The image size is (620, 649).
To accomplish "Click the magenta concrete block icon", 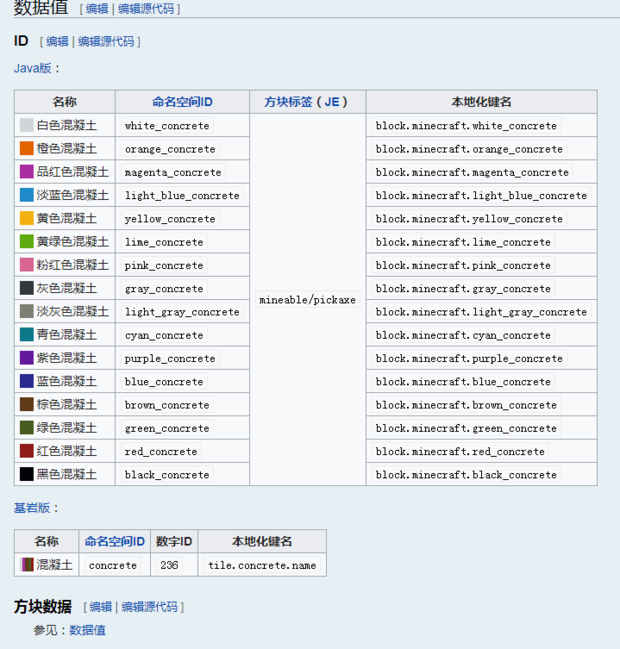I will click(26, 171).
